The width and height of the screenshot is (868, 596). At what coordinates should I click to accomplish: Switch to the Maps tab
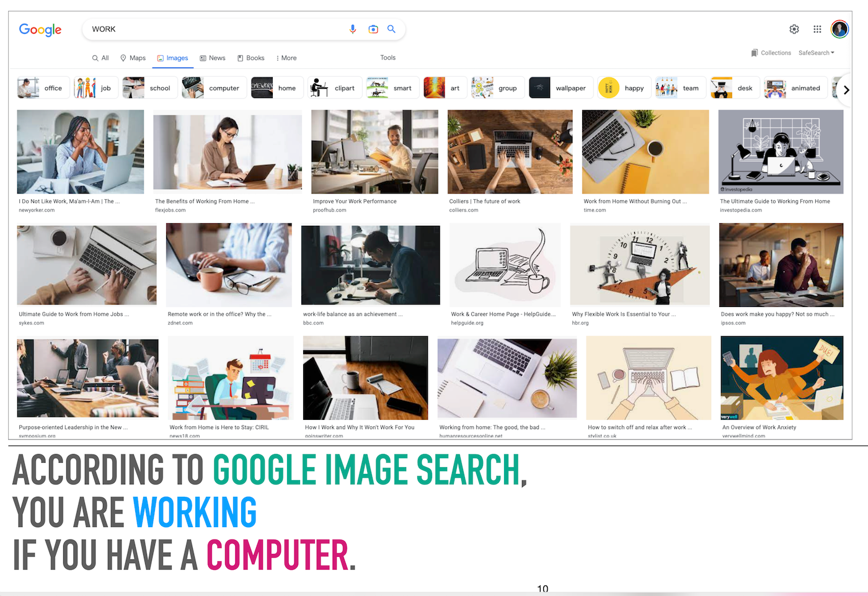[x=133, y=58]
